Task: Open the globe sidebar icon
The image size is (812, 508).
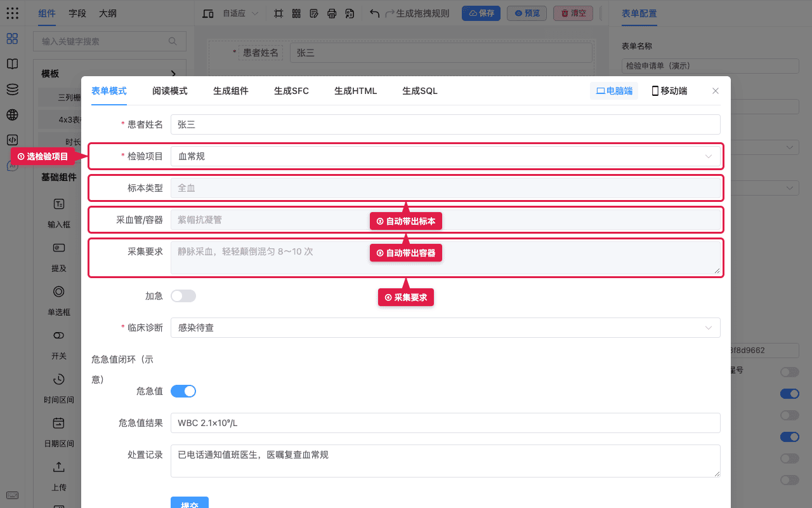Action: coord(12,115)
